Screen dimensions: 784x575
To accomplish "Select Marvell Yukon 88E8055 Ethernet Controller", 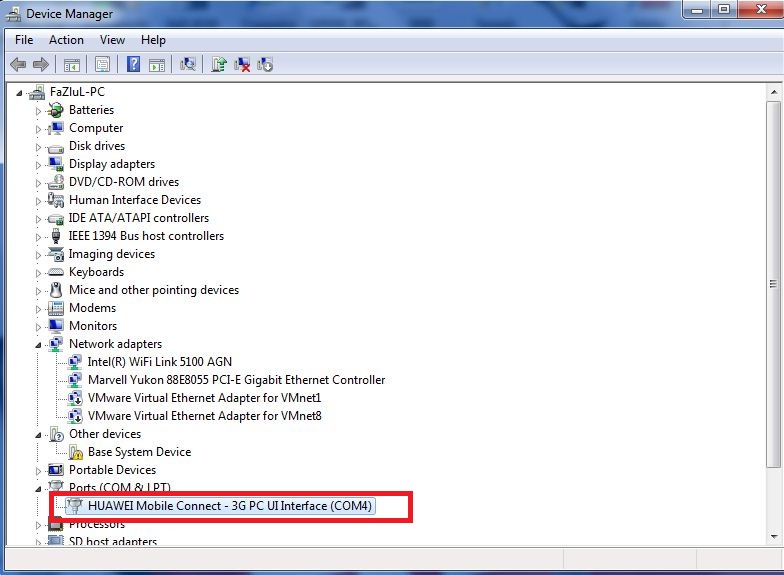I will click(x=236, y=380).
